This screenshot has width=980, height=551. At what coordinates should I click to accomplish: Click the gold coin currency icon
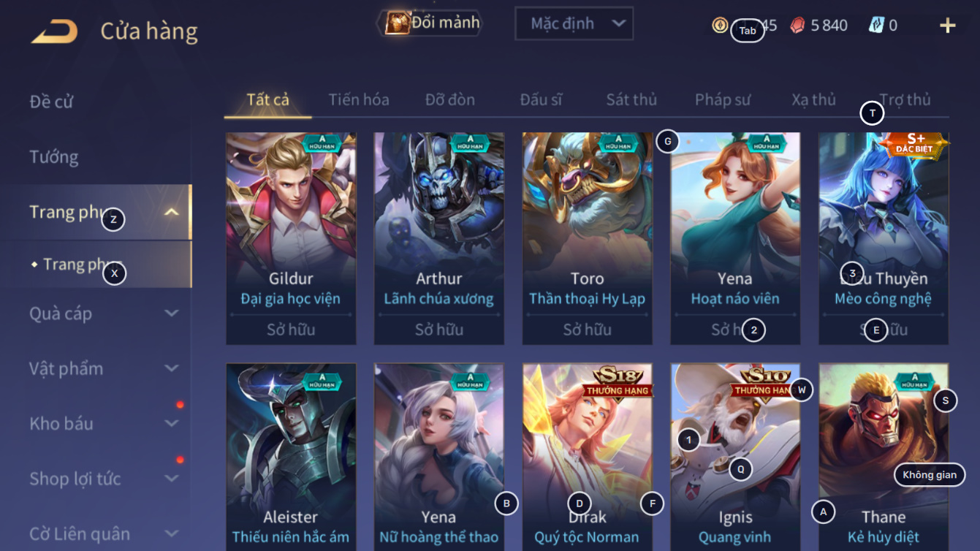pyautogui.click(x=720, y=26)
